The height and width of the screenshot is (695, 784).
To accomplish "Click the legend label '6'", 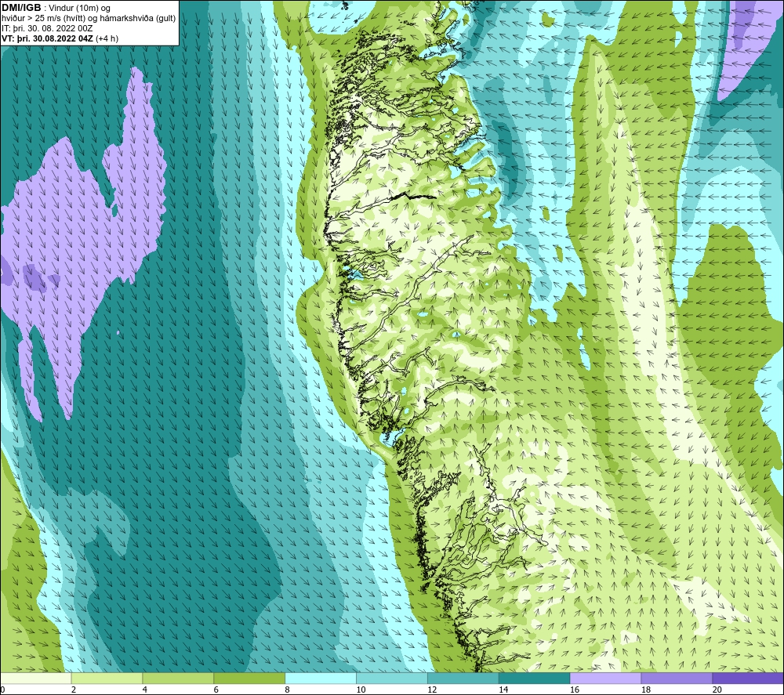I will click(x=216, y=690).
